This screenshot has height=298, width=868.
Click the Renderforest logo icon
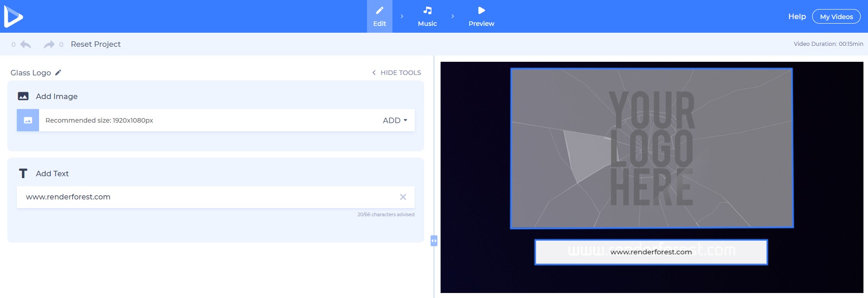pyautogui.click(x=13, y=16)
